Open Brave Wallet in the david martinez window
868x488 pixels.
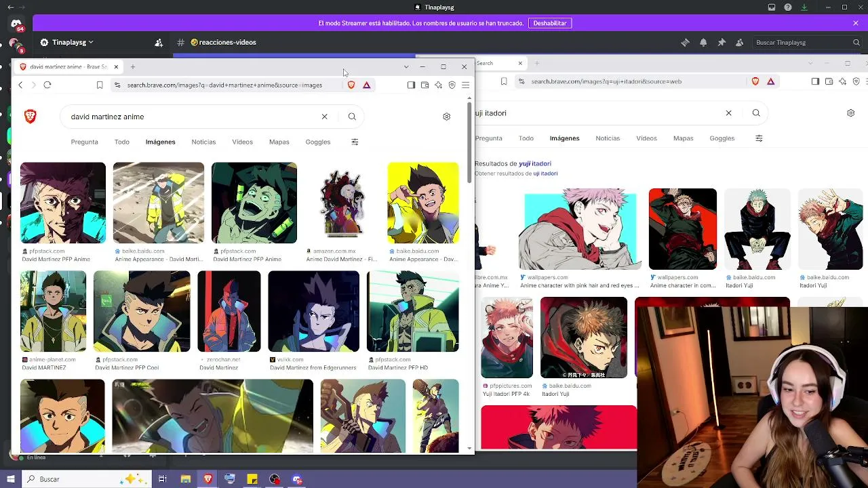(x=425, y=85)
